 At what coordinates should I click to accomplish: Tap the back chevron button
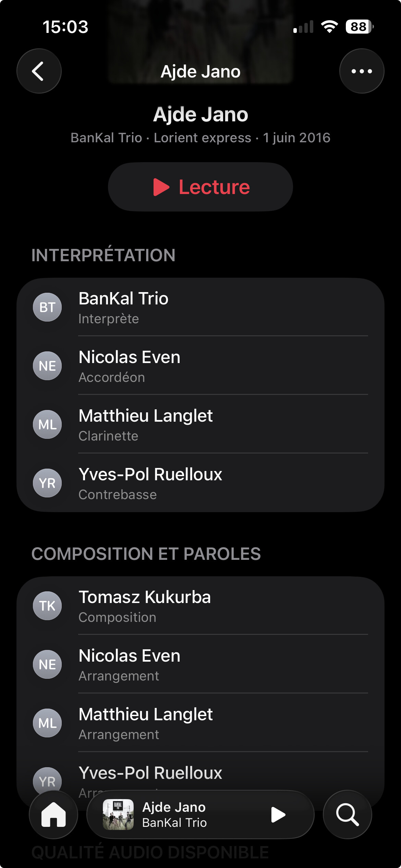coord(39,71)
